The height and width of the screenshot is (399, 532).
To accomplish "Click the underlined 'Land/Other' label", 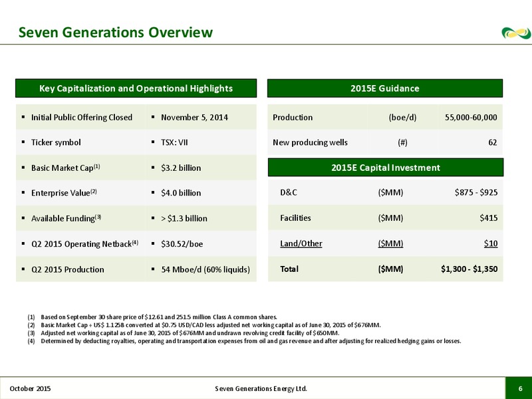I will point(301,243).
